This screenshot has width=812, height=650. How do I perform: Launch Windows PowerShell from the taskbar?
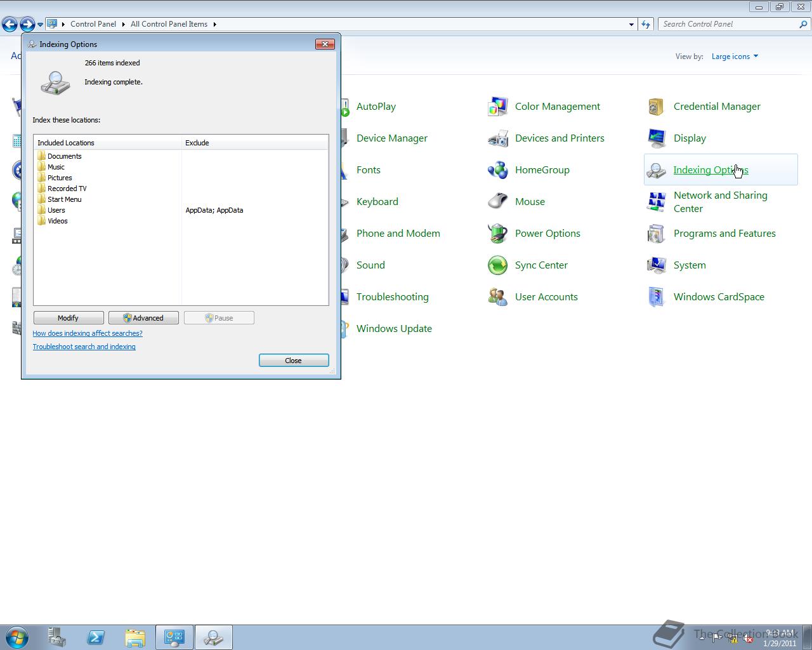click(96, 637)
